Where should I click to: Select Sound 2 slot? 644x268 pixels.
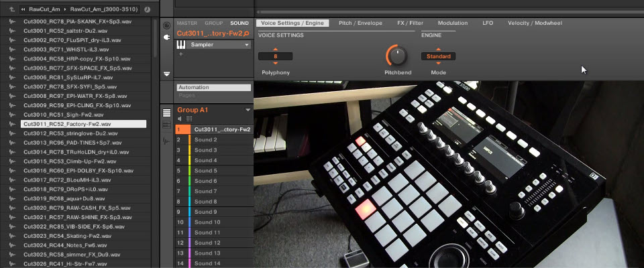(214, 139)
